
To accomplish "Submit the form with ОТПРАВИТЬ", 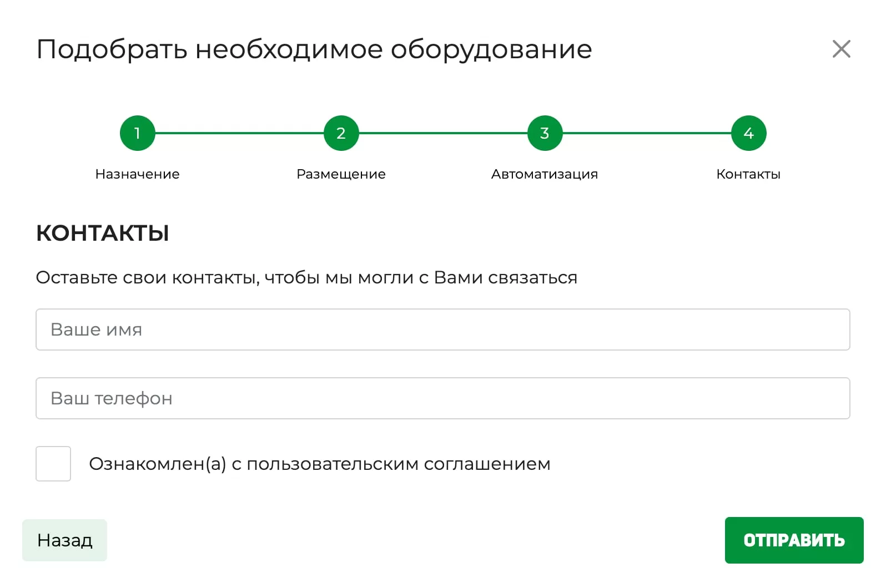I will [794, 540].
